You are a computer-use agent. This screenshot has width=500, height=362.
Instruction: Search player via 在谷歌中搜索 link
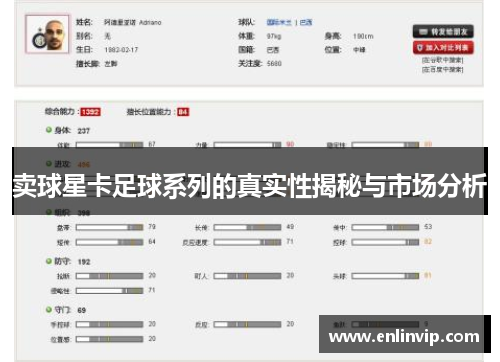442,60
